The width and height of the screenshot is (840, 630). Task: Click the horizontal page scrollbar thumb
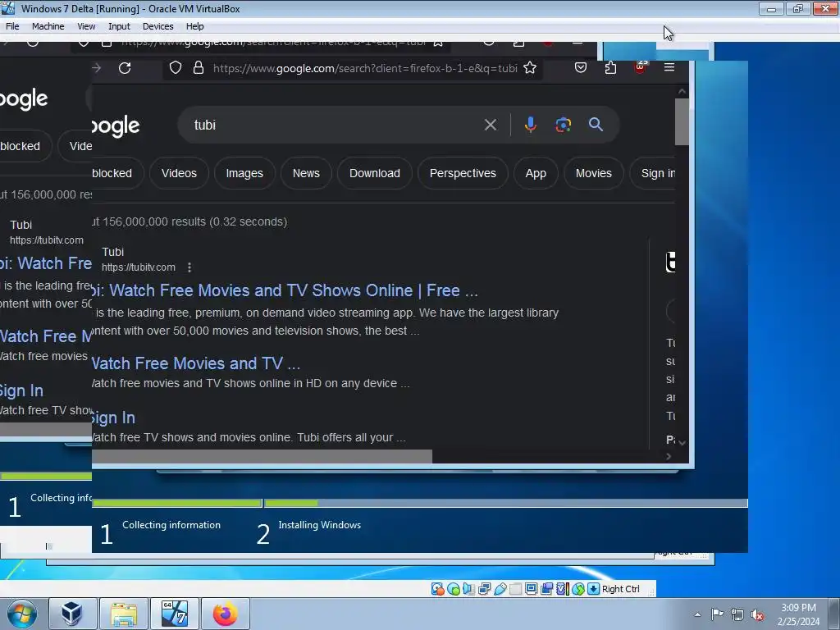tap(262, 456)
